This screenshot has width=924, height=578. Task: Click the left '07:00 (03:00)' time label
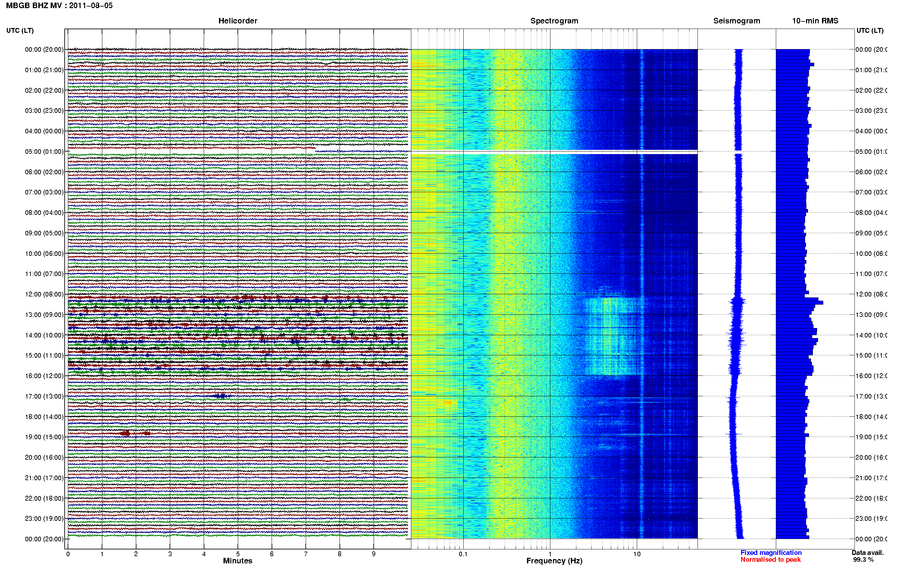(44, 192)
